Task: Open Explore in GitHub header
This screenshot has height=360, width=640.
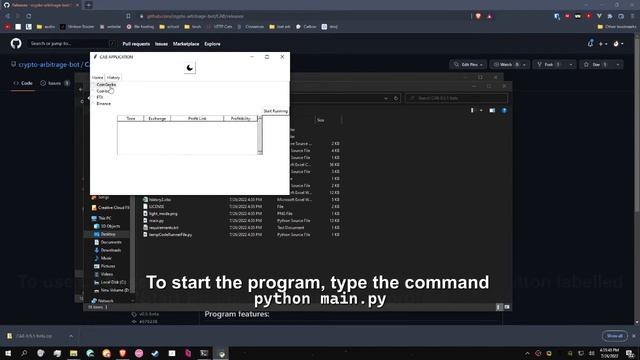Action: 212,44
